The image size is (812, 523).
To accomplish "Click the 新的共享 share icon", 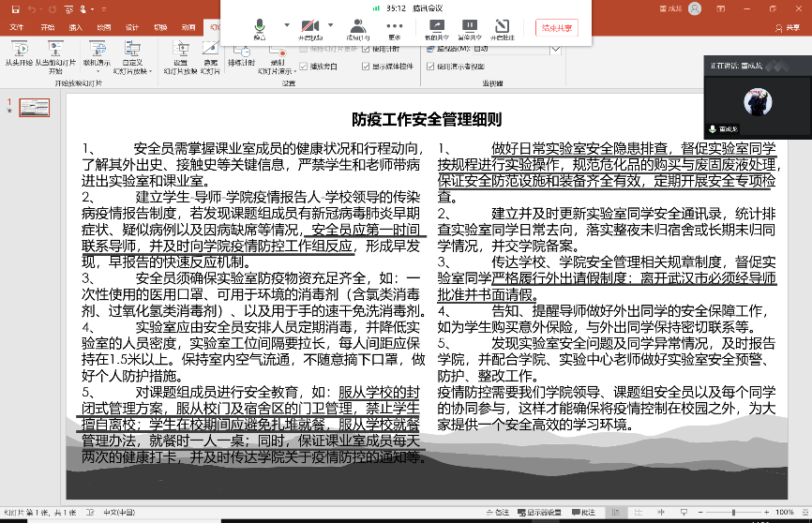I will click(x=436, y=27).
